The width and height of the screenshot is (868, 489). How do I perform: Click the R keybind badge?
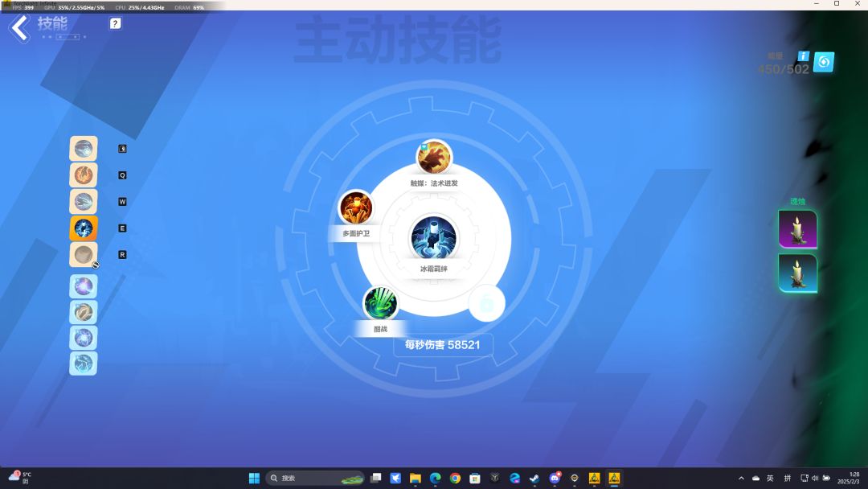122,255
